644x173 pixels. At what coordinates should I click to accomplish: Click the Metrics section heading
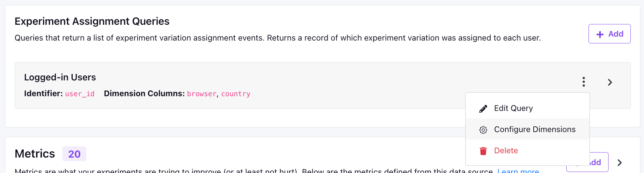(x=35, y=154)
